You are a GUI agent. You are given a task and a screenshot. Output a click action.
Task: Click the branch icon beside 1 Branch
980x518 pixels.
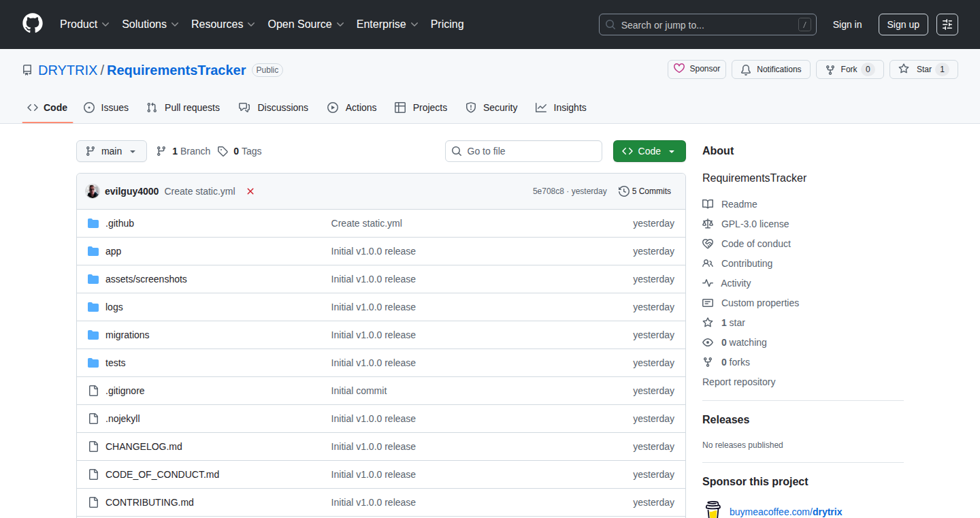[161, 151]
